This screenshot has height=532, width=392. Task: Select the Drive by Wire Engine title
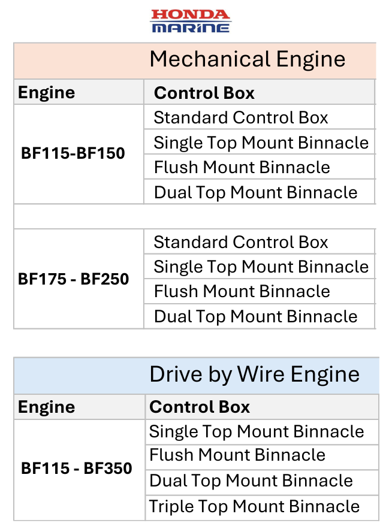[254, 374]
